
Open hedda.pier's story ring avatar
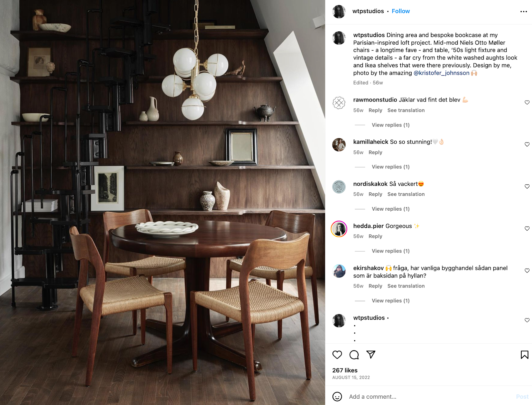pyautogui.click(x=339, y=229)
